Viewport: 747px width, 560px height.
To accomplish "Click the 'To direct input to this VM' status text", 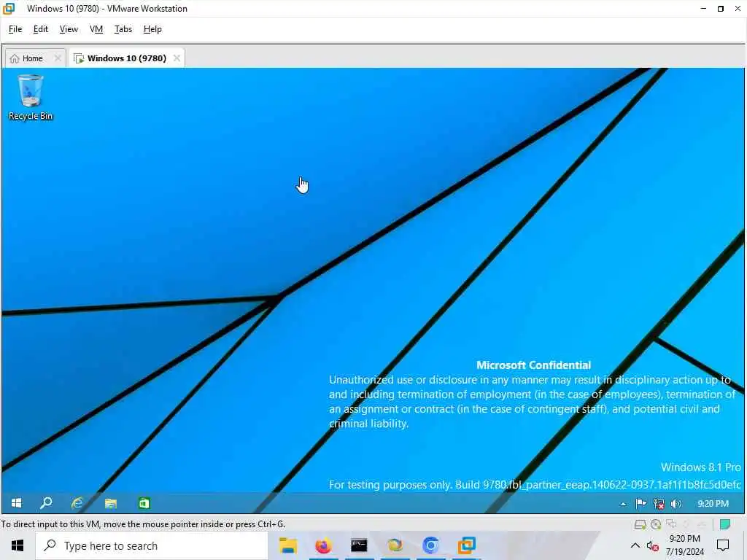I will pos(143,524).
